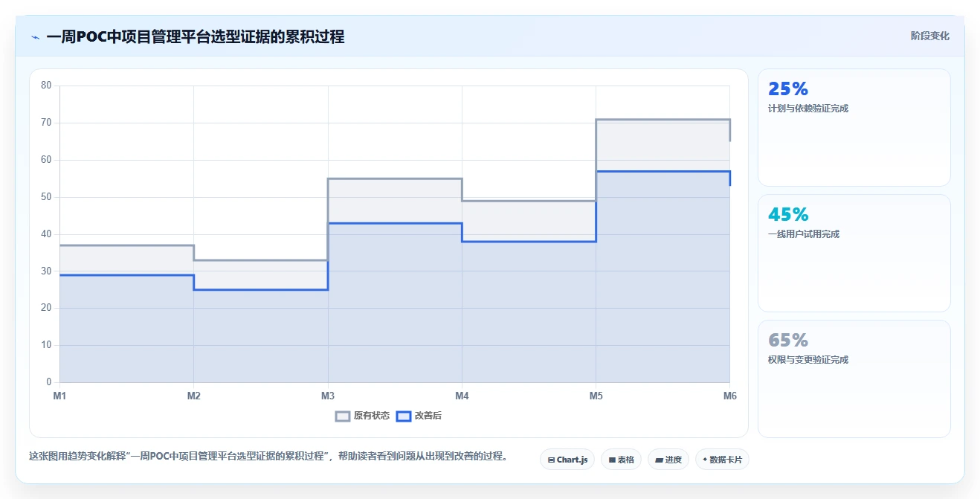This screenshot has height=499, width=980.
Task: Click the 权限与变更验证完成 caption
Action: pos(808,360)
